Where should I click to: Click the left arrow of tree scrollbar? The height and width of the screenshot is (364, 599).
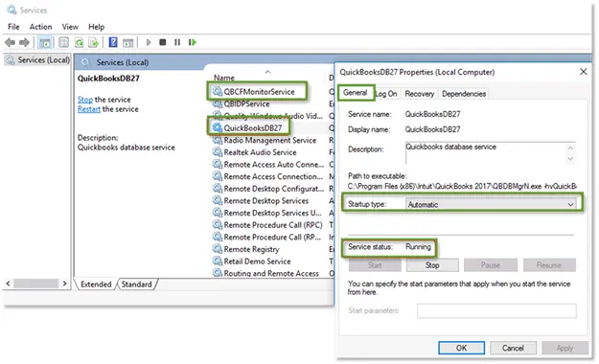coord(8,284)
